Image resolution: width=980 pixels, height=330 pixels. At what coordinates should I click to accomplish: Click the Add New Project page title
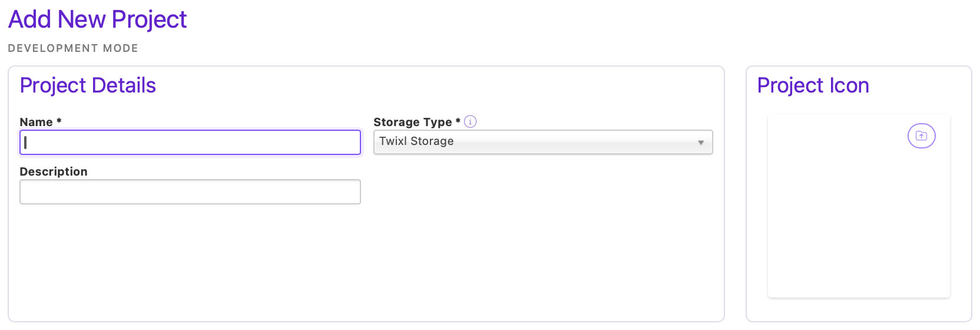tap(97, 19)
